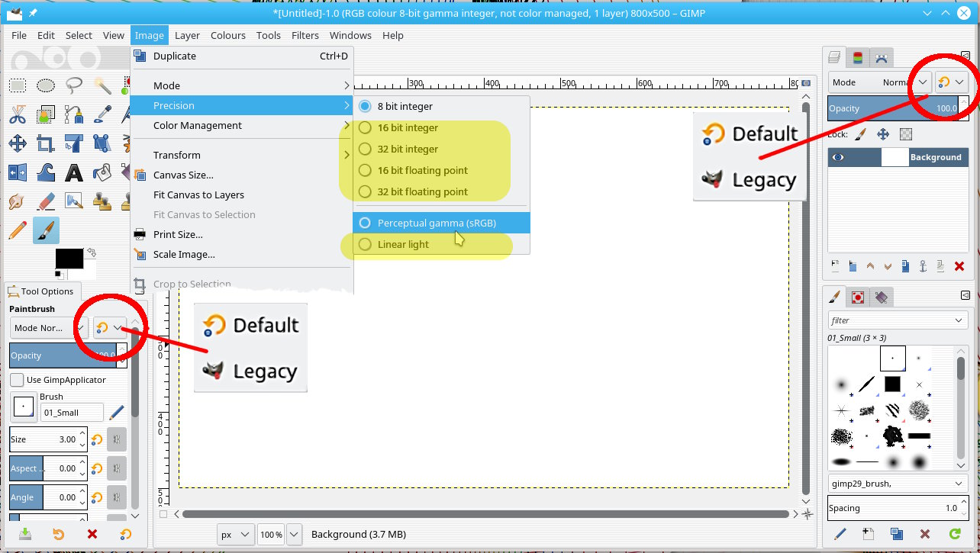Select the Rectangle Select tool
The width and height of the screenshot is (980, 553).
point(18,86)
